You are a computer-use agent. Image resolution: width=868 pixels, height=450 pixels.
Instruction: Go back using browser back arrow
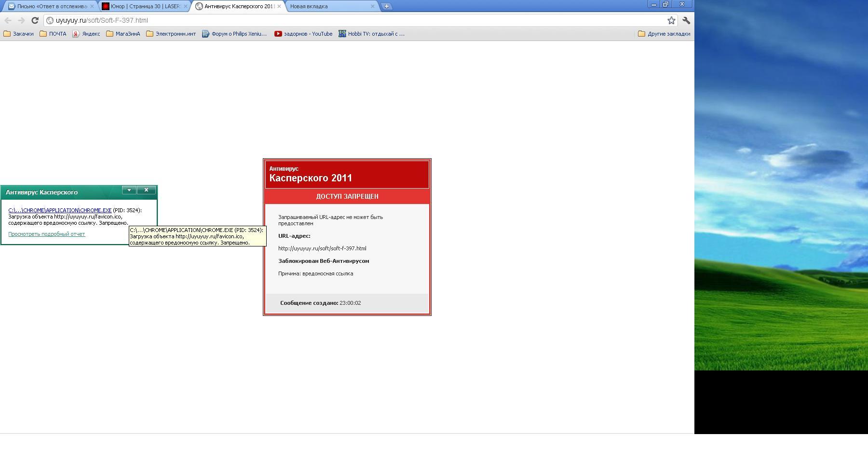click(x=8, y=20)
